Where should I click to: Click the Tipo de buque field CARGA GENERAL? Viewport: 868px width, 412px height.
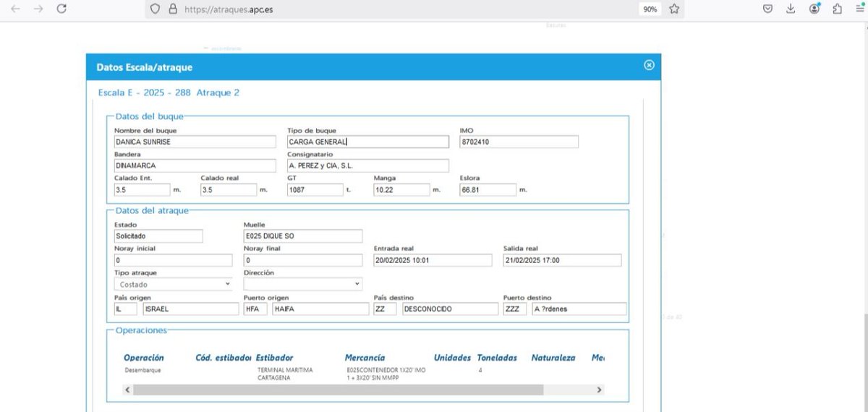[x=368, y=142]
